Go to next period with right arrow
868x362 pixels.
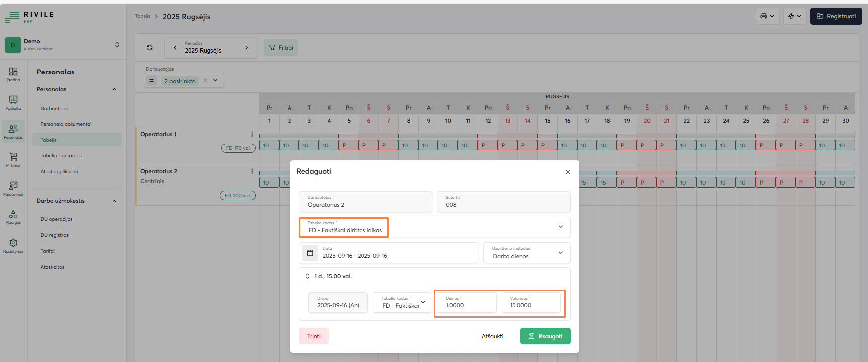[246, 48]
